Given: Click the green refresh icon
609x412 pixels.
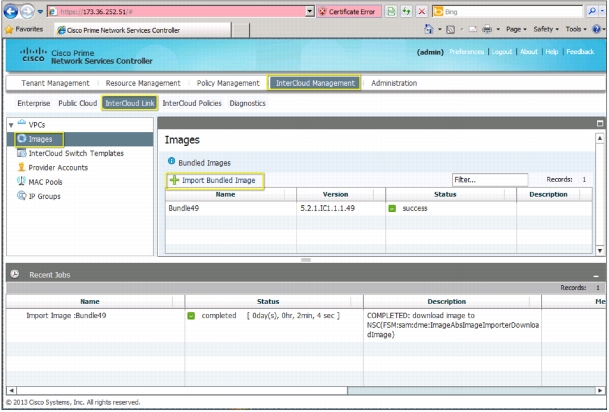Looking at the screenshot, I should click(x=406, y=12).
